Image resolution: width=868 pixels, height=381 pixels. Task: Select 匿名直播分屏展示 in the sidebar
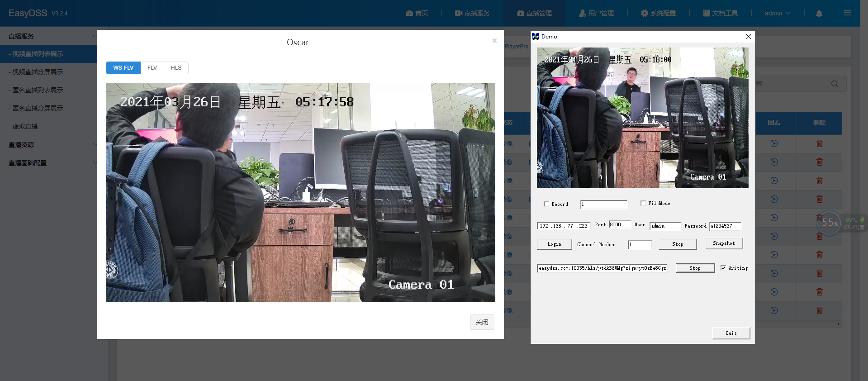tap(48, 108)
